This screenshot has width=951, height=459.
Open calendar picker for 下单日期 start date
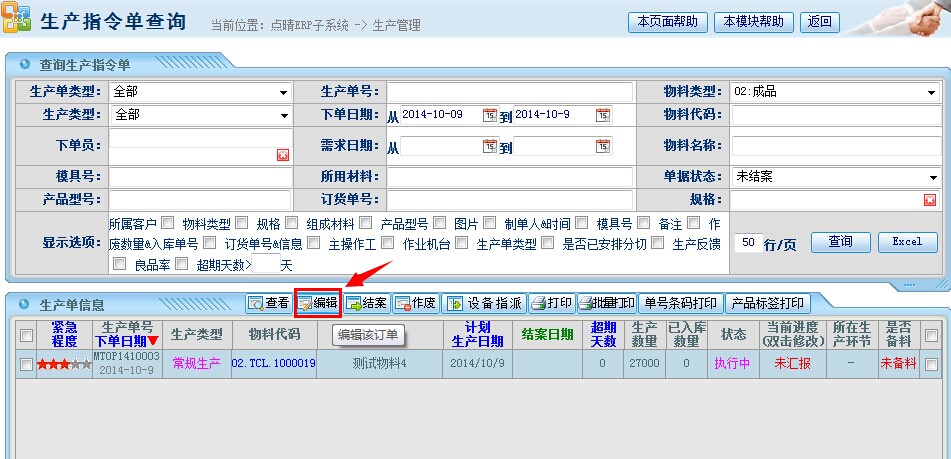(489, 115)
